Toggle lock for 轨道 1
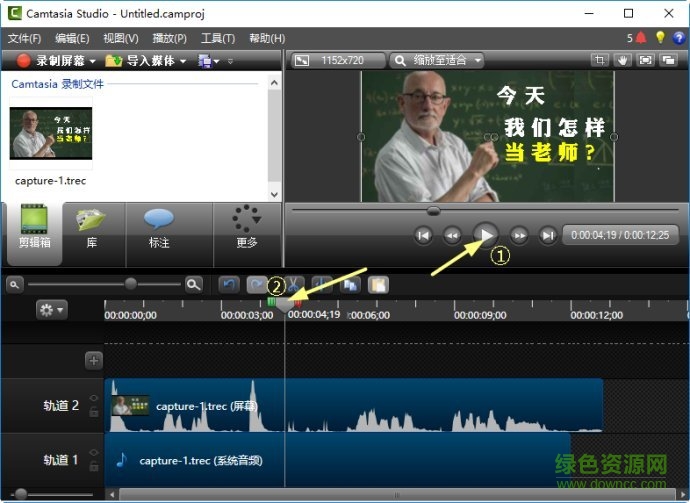 click(93, 467)
